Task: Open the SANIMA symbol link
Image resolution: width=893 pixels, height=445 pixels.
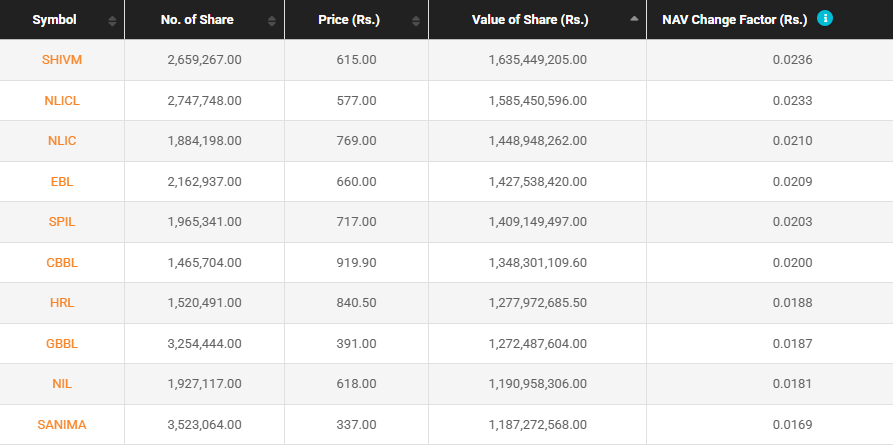Action: pos(62,425)
